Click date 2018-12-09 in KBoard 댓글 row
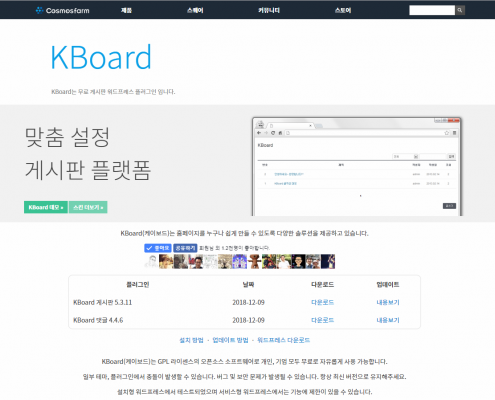This screenshot has height=400, width=495. point(248,320)
